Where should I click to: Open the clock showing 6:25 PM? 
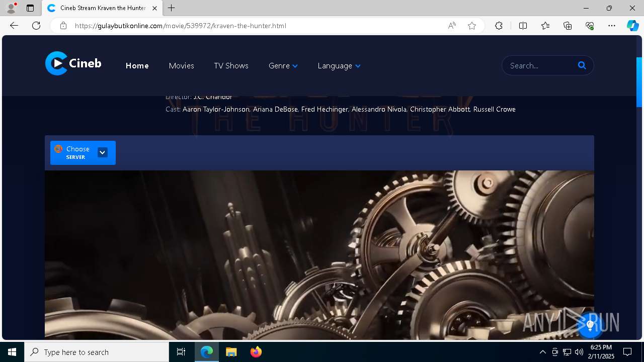point(601,352)
